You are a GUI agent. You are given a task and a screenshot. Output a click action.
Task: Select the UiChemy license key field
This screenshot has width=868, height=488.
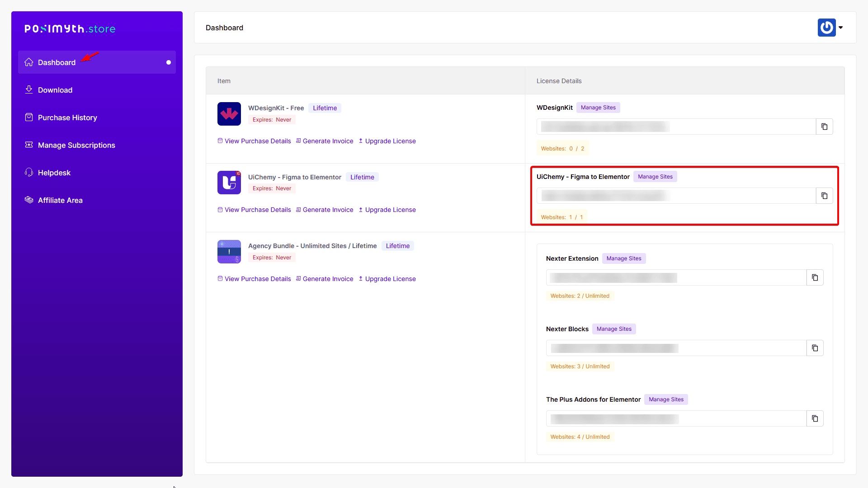pyautogui.click(x=676, y=196)
